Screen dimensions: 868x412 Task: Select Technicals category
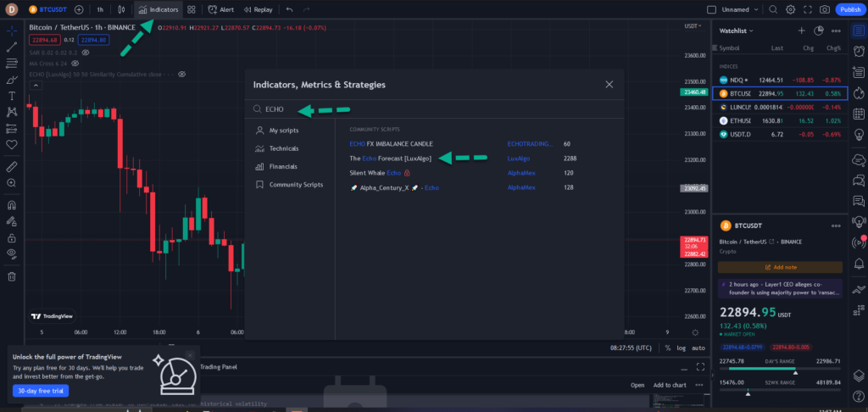click(283, 148)
